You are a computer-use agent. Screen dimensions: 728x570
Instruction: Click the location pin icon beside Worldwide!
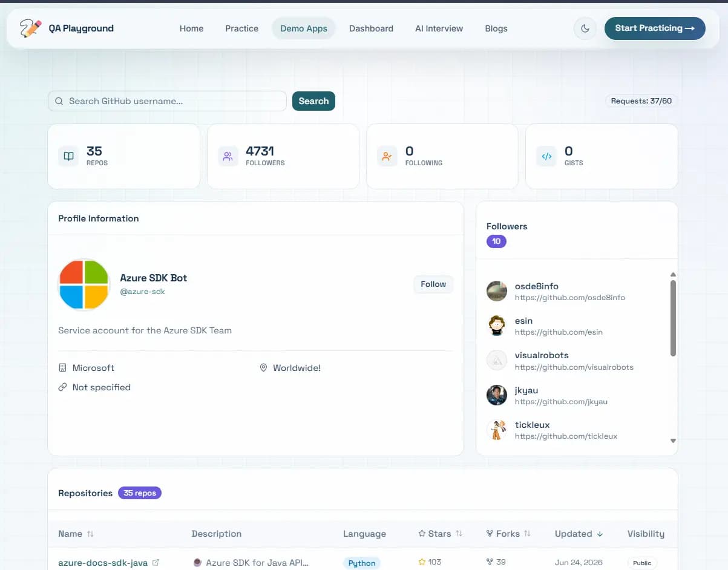point(263,368)
